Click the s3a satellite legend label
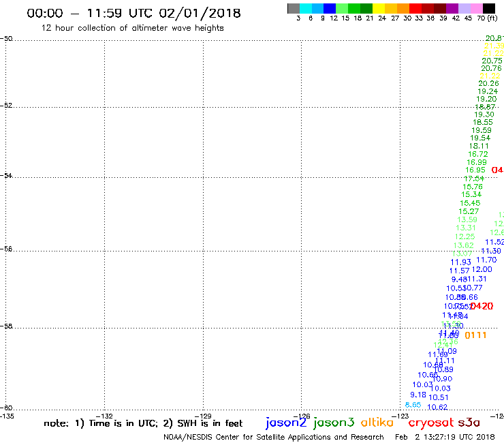 pyautogui.click(x=469, y=423)
